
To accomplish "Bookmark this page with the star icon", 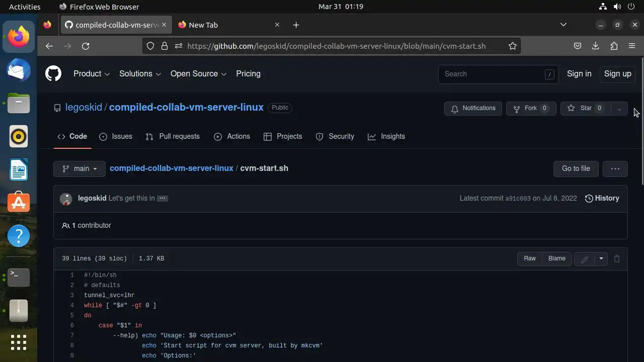I will tap(512, 46).
